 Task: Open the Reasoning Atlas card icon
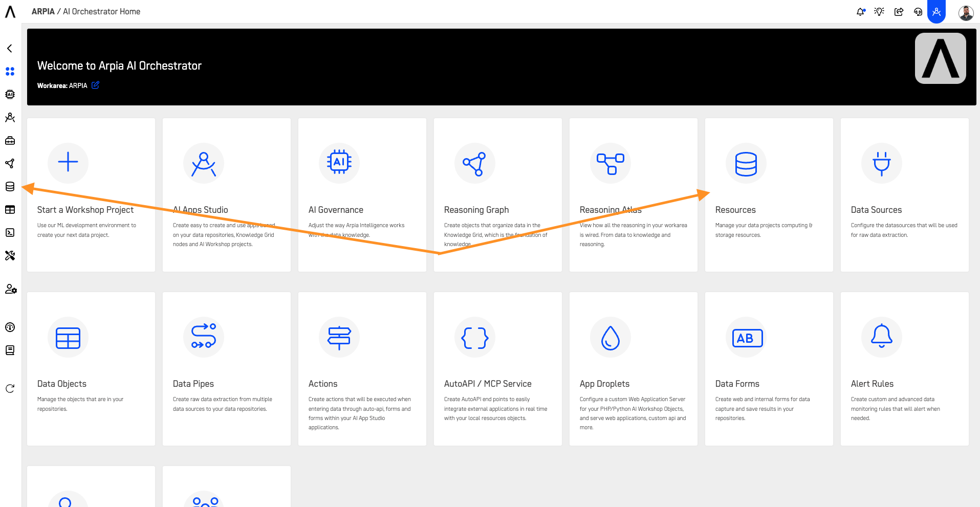click(611, 163)
